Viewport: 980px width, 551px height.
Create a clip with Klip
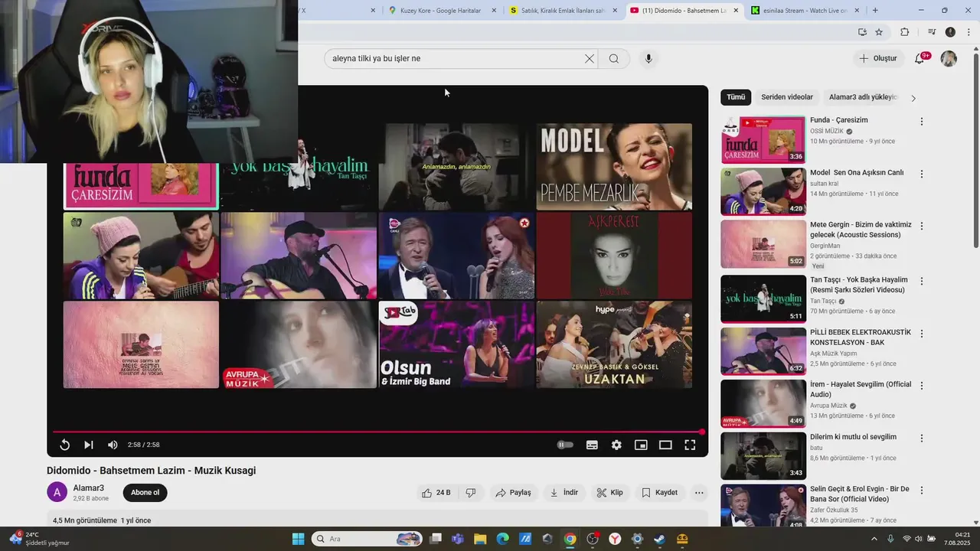[609, 493]
